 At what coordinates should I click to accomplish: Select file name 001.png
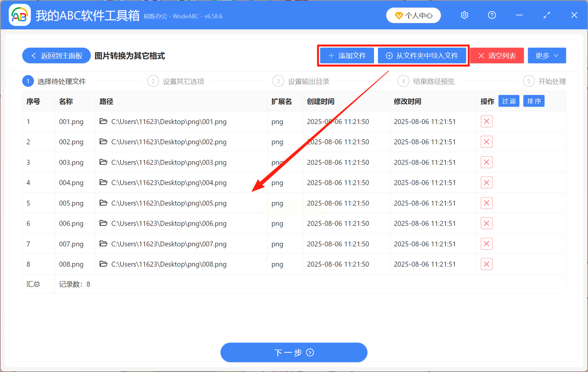coord(71,122)
